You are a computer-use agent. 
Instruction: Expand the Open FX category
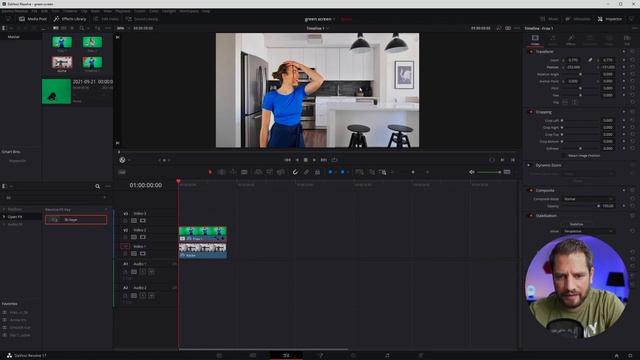coord(4,217)
